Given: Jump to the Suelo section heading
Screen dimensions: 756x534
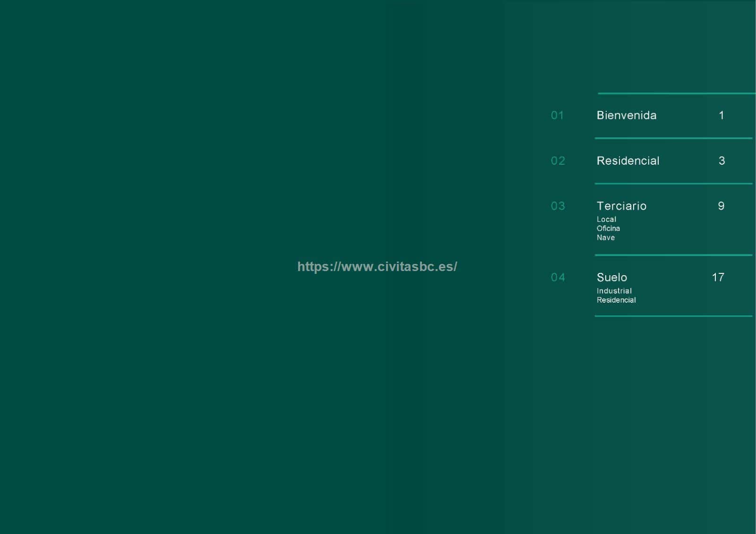Looking at the screenshot, I should (x=611, y=277).
